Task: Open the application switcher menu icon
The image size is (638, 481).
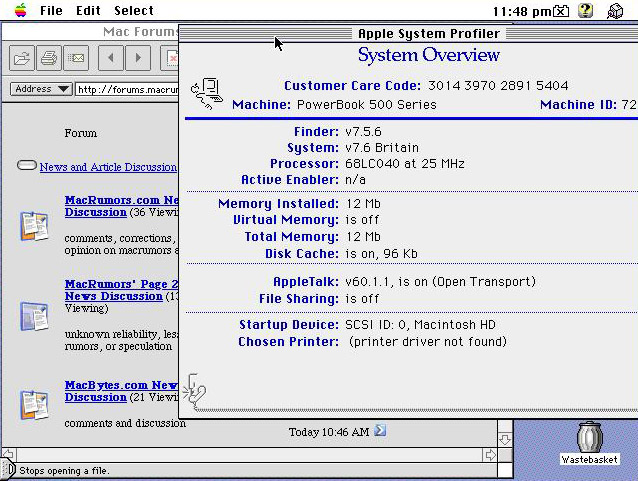Action: [615, 11]
